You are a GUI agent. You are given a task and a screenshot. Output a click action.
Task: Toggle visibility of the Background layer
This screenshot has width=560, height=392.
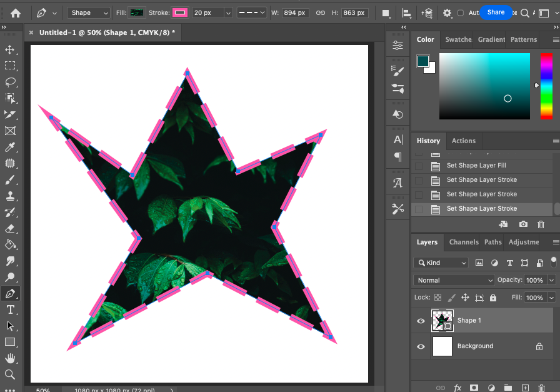421,346
